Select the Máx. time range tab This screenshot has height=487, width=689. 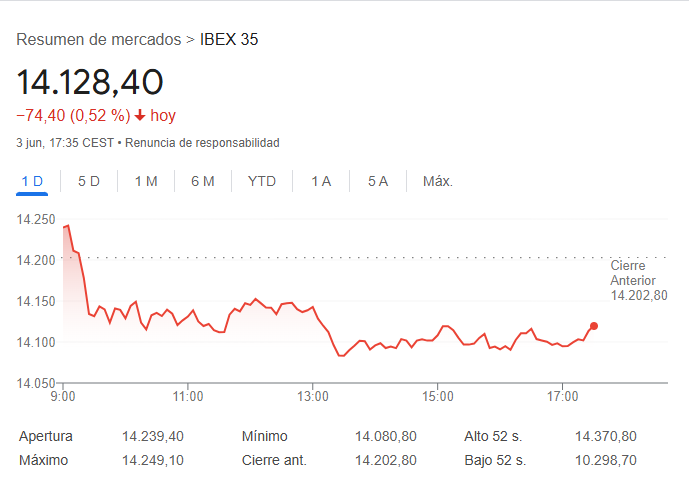point(438,181)
